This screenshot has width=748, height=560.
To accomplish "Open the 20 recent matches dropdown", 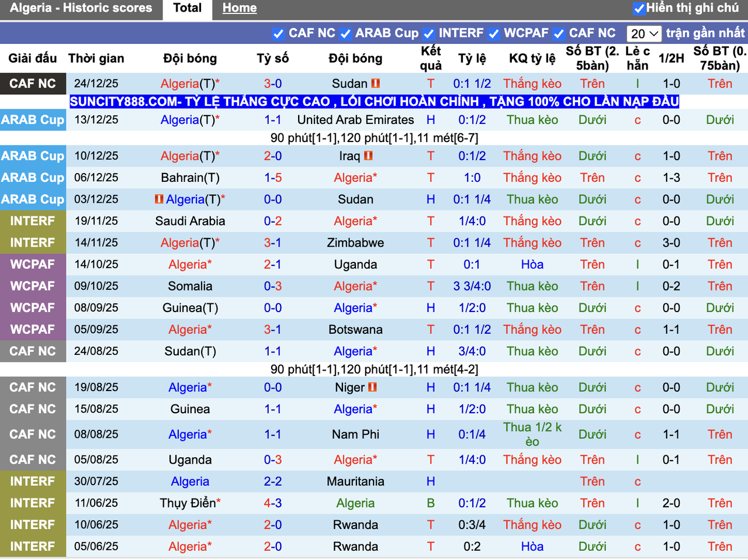I will 644,34.
